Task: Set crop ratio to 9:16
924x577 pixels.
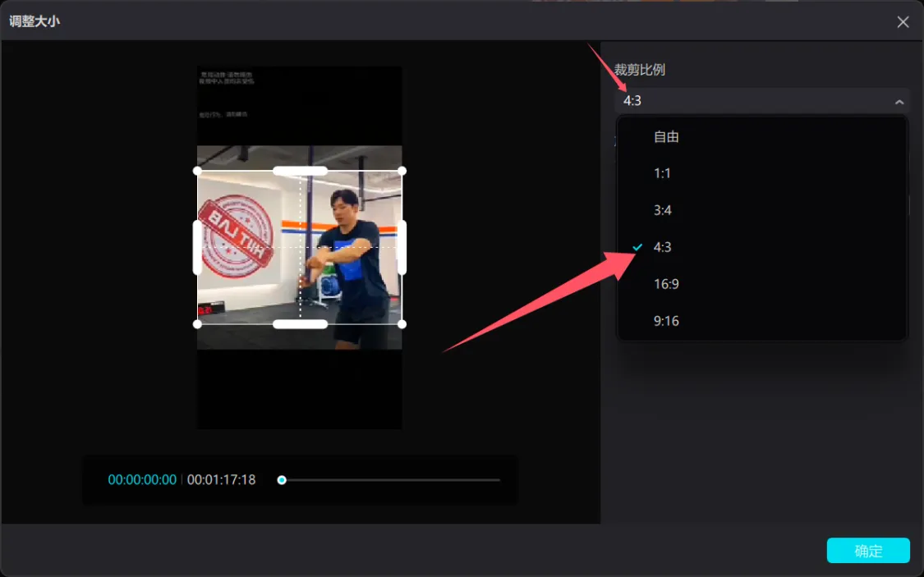Action: pyautogui.click(x=666, y=321)
